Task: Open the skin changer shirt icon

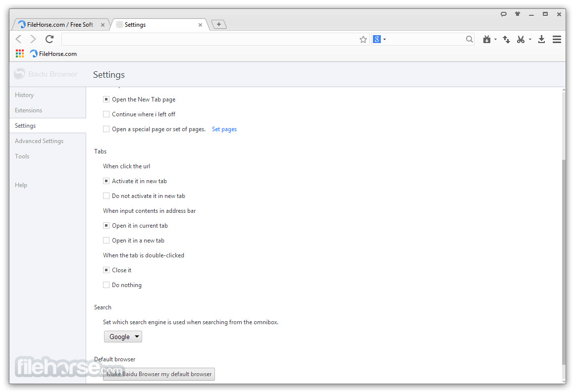Action: 518,14
